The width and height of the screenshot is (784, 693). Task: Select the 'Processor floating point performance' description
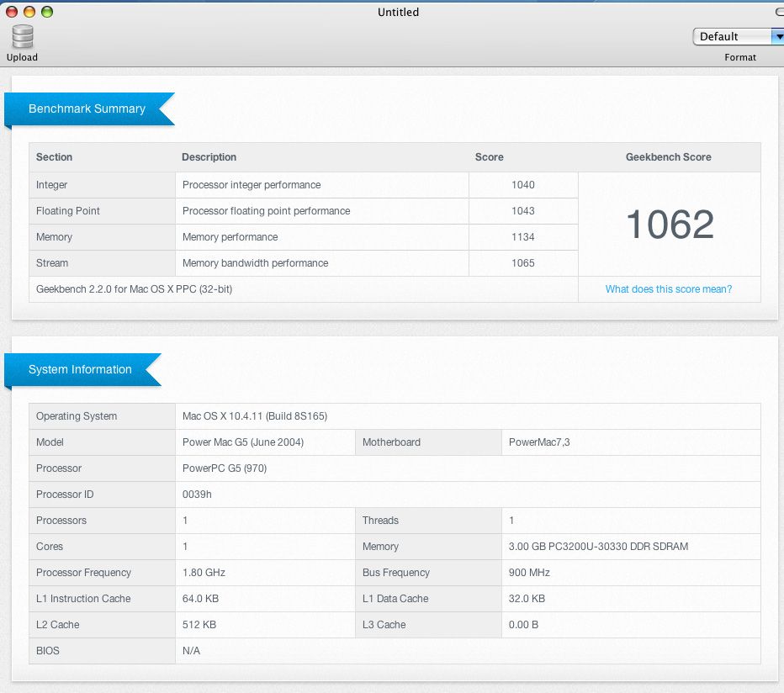(x=266, y=211)
